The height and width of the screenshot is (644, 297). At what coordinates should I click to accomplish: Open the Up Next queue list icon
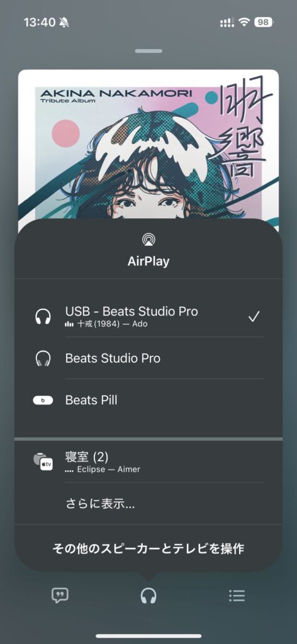(x=237, y=596)
